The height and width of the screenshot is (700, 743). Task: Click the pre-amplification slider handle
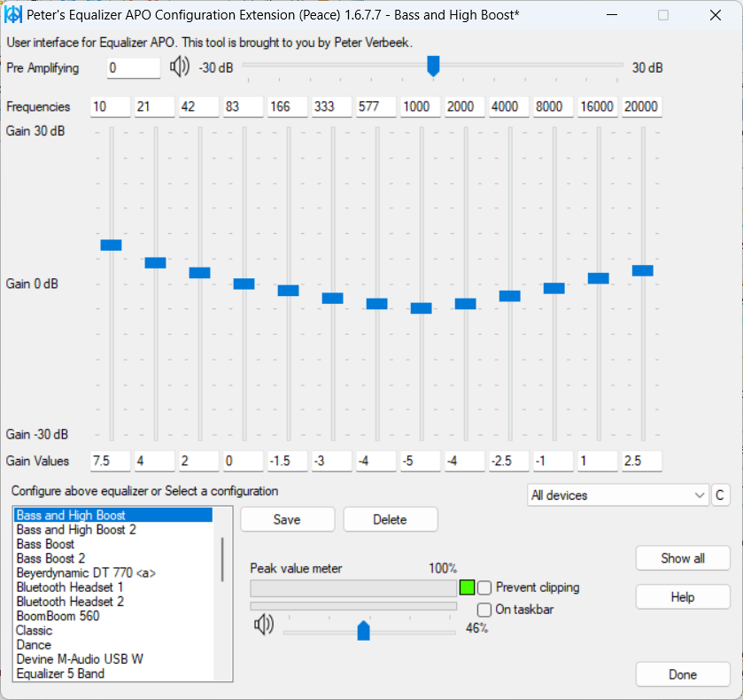coord(433,66)
